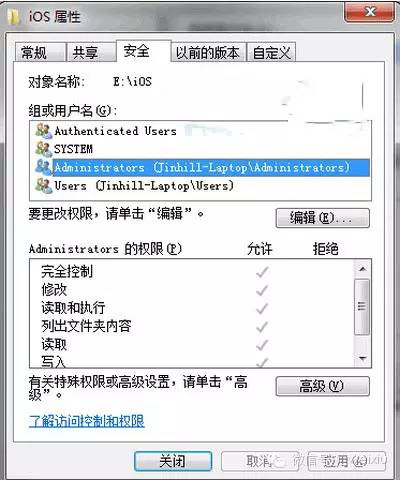Click the iOS folder icon in title bar

[14, 17]
